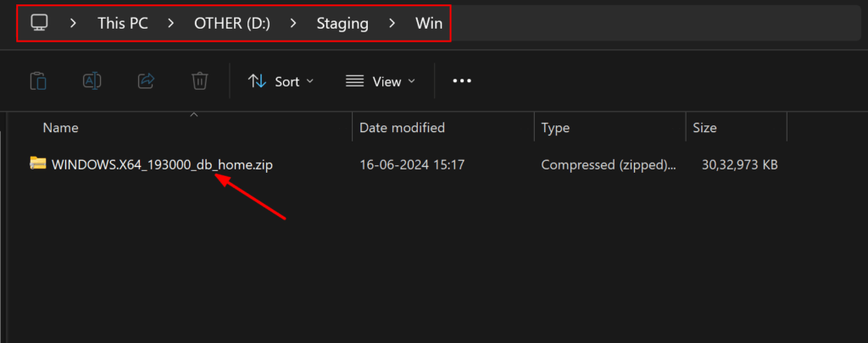Screen dimensions: 868x343
Task: Click the Share icon in toolbar
Action: click(146, 81)
